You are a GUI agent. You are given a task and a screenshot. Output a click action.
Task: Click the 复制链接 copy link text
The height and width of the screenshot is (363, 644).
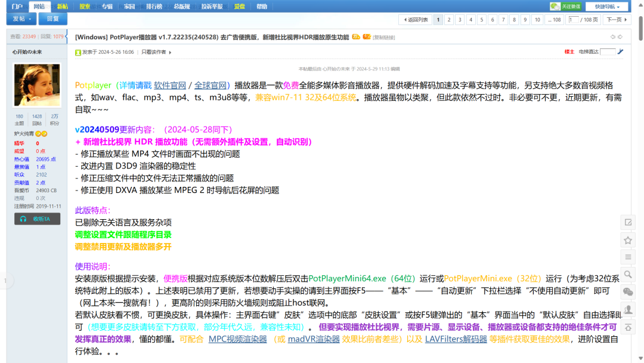coord(384,38)
